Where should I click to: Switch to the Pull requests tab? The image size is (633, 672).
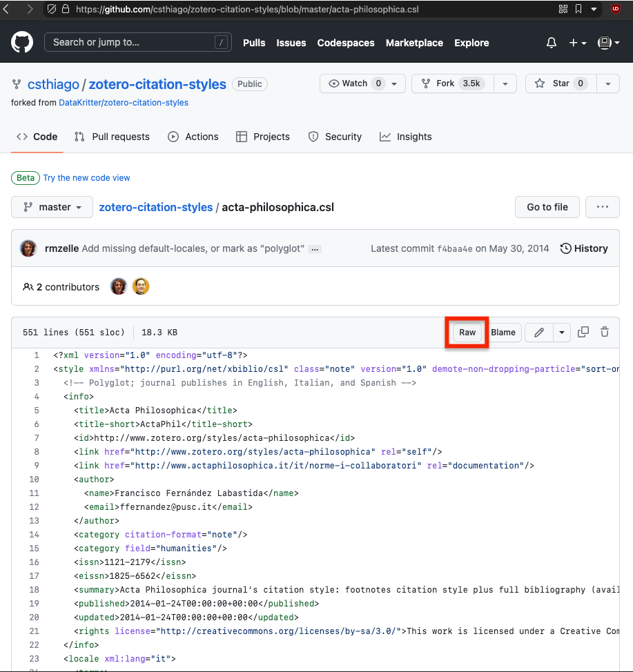tap(112, 137)
